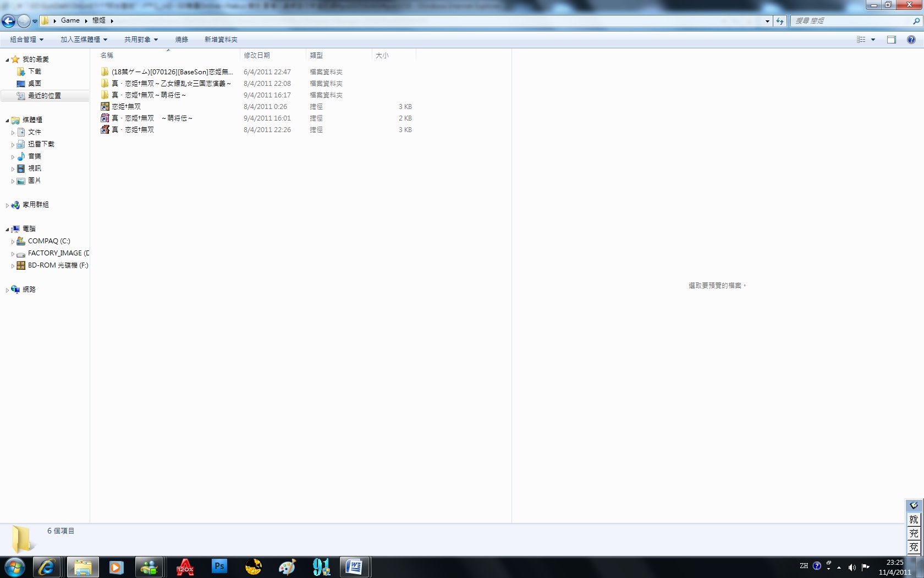Toggle the preview pane icon
The height and width of the screenshot is (578, 924).
[891, 40]
